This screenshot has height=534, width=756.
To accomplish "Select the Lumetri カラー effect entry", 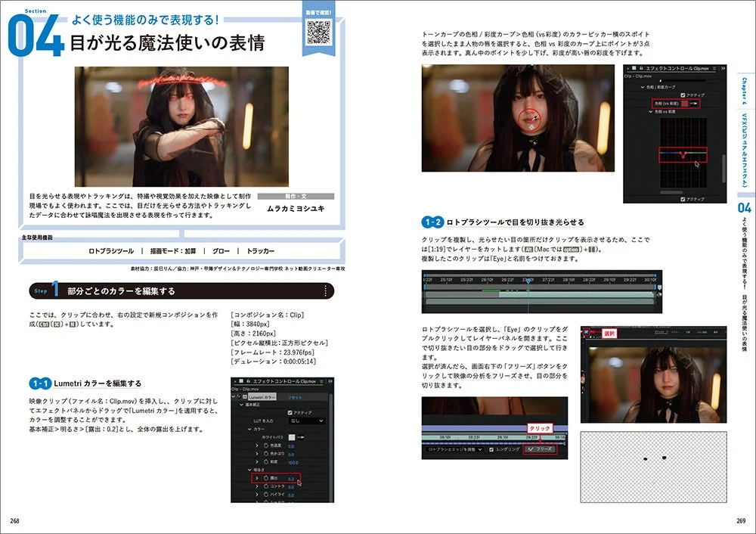I will 262,397.
